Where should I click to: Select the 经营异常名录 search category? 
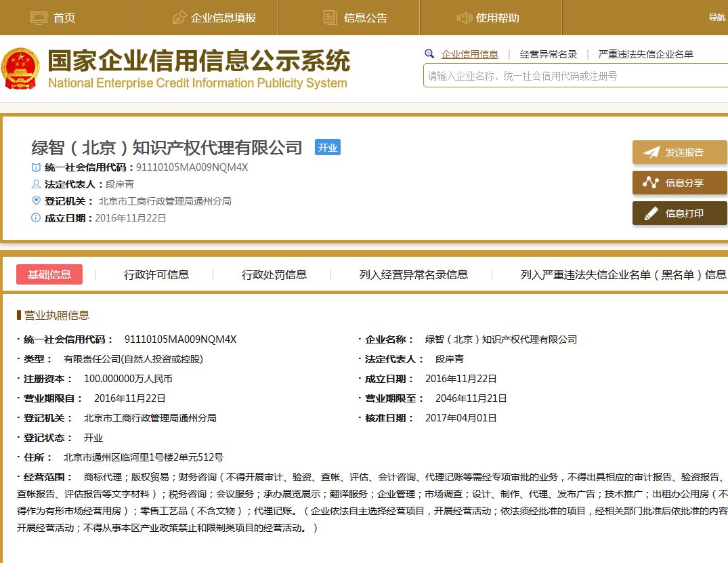coord(549,54)
